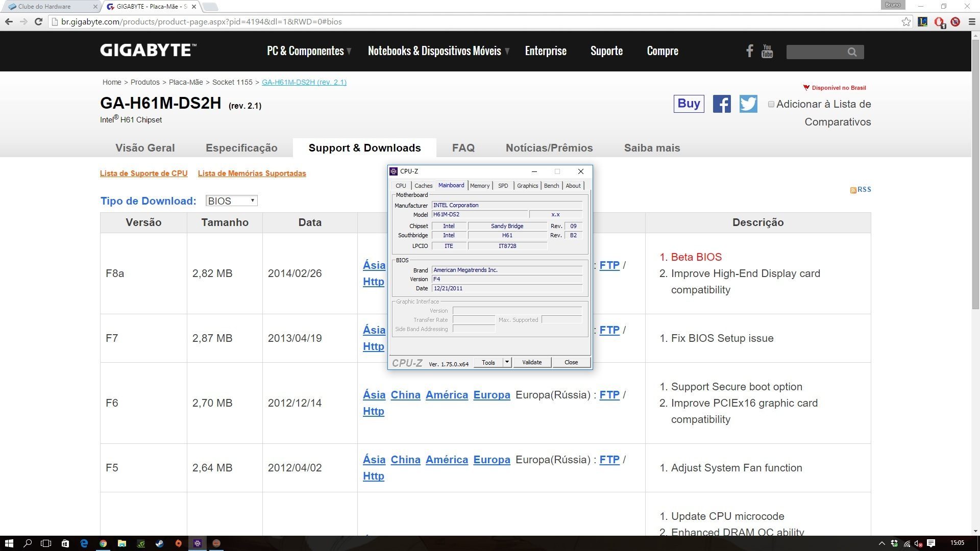The image size is (980, 551).
Task: Reload the page in Chrome
Action: [x=38, y=22]
